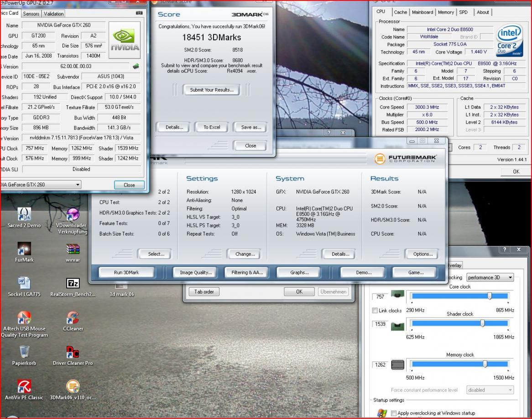This screenshot has width=532, height=419.
Task: Click the green BIOS save chip icon in GPU-Z
Action: coord(136,66)
